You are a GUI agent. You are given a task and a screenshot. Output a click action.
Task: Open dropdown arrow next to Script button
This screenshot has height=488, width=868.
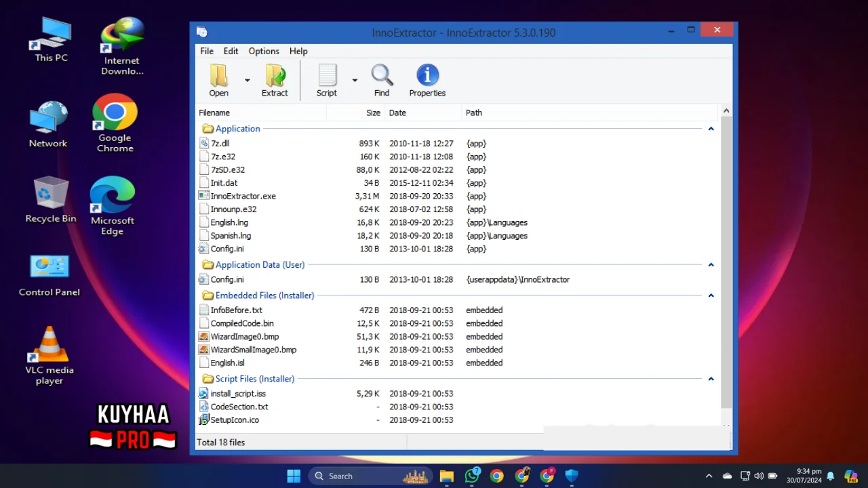point(354,80)
